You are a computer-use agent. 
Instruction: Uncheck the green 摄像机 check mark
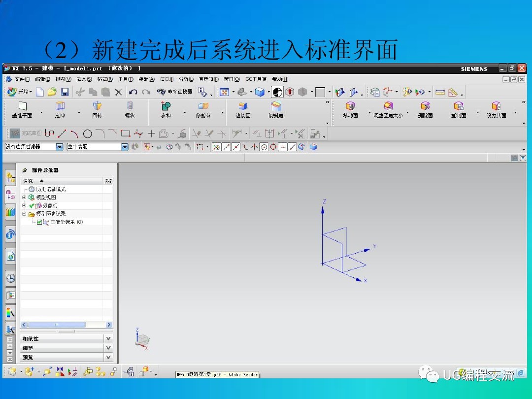[31, 205]
